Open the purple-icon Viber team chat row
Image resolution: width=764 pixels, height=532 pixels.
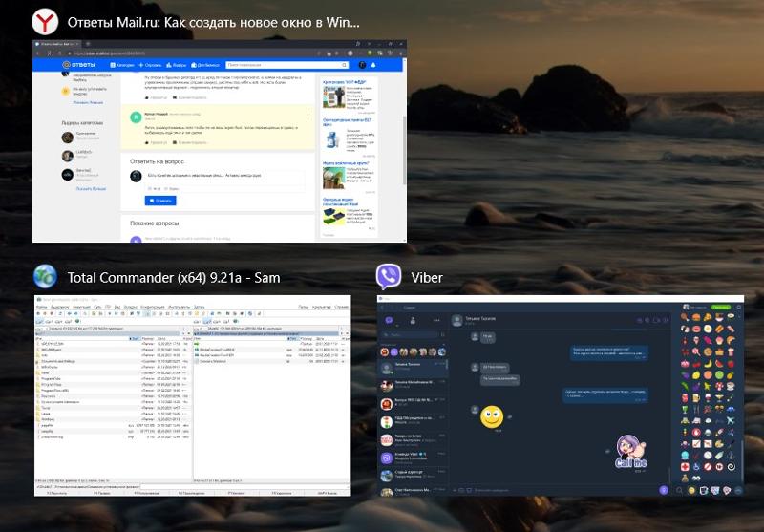414,458
